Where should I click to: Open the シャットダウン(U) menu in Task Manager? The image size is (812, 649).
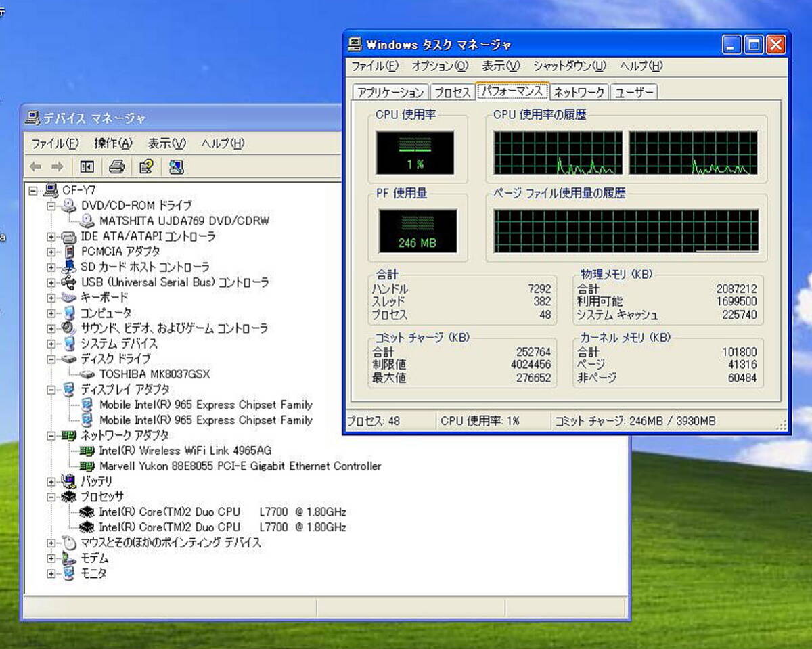[570, 66]
